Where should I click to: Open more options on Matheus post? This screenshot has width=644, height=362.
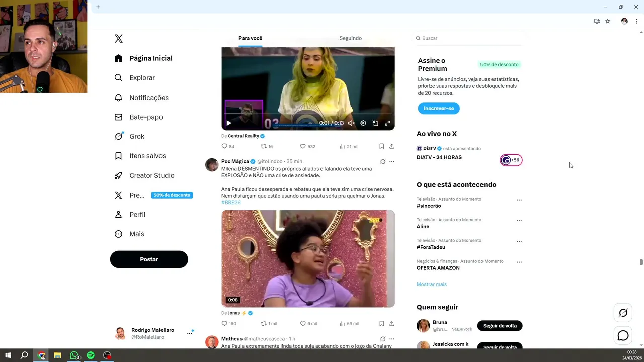tap(392, 339)
